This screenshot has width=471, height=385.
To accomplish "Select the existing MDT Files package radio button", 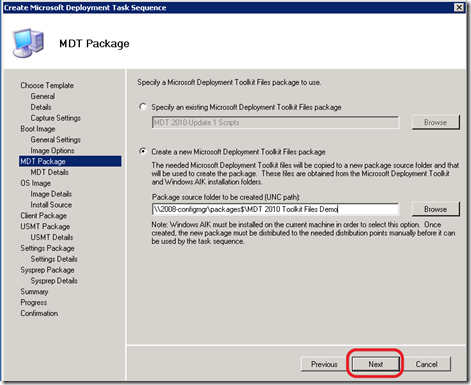I will pyautogui.click(x=143, y=107).
